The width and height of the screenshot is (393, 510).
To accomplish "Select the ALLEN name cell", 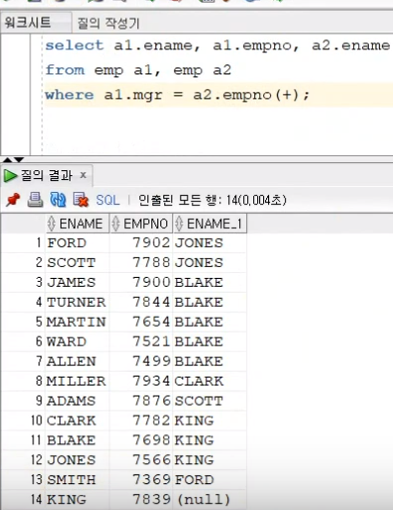I will (77, 361).
